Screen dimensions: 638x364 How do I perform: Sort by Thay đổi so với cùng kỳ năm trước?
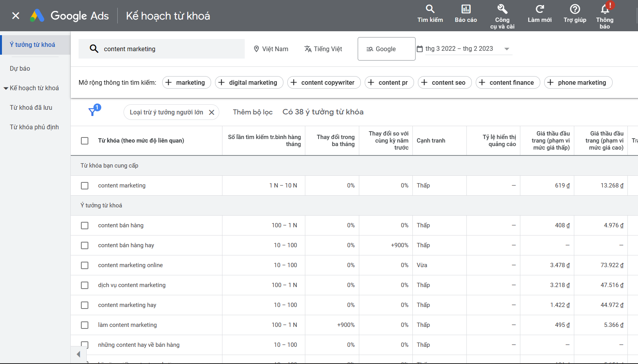point(389,141)
